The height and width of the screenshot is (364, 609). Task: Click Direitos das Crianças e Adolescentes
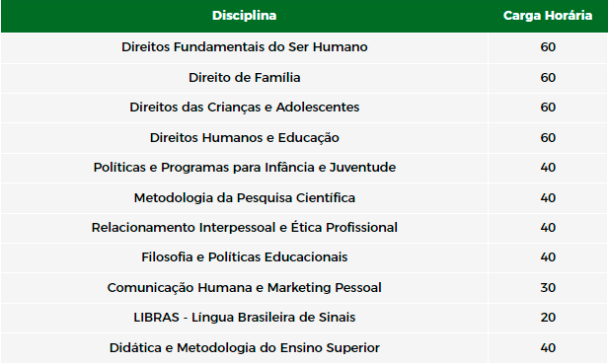coord(245,108)
